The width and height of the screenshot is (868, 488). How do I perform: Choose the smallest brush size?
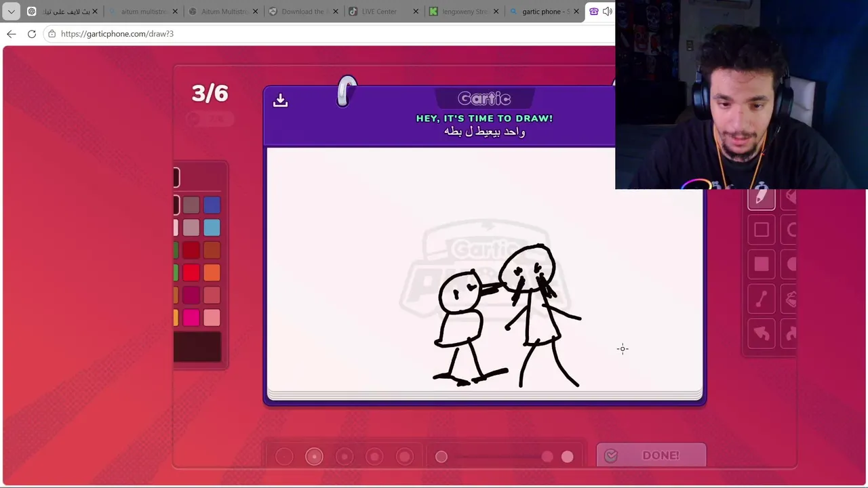pos(284,457)
